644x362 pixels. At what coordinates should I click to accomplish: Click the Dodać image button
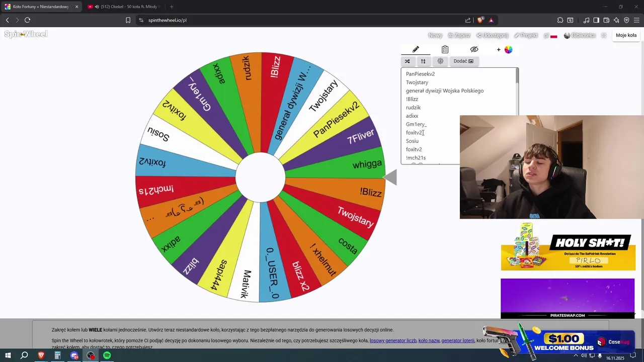[x=463, y=61]
